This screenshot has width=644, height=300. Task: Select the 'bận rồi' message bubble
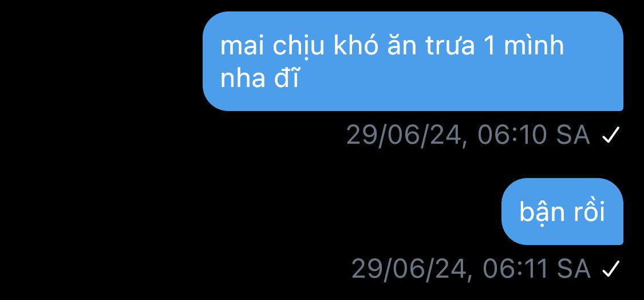562,212
